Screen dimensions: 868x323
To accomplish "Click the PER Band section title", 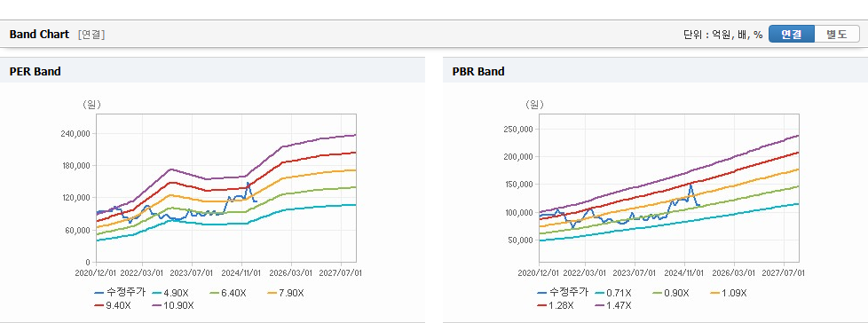I will 35,71.
